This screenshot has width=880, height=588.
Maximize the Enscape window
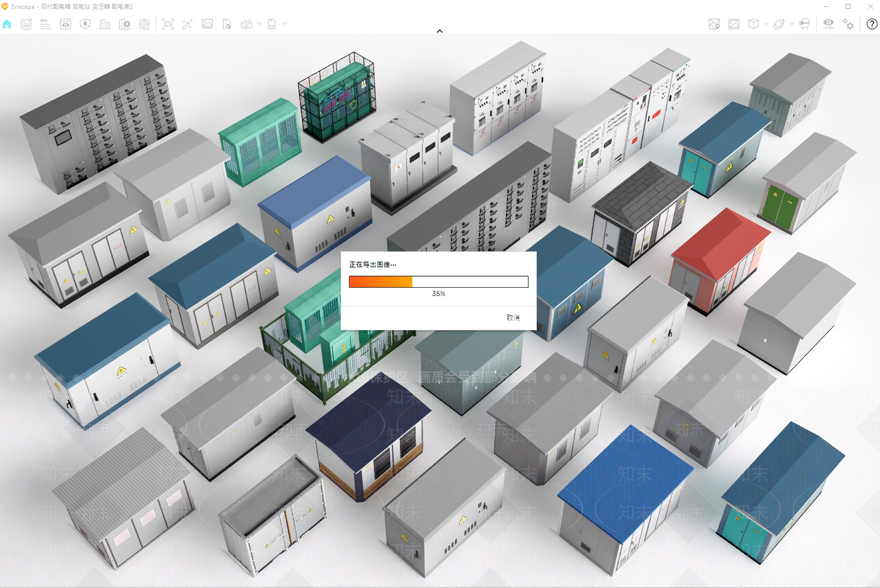[x=848, y=7]
